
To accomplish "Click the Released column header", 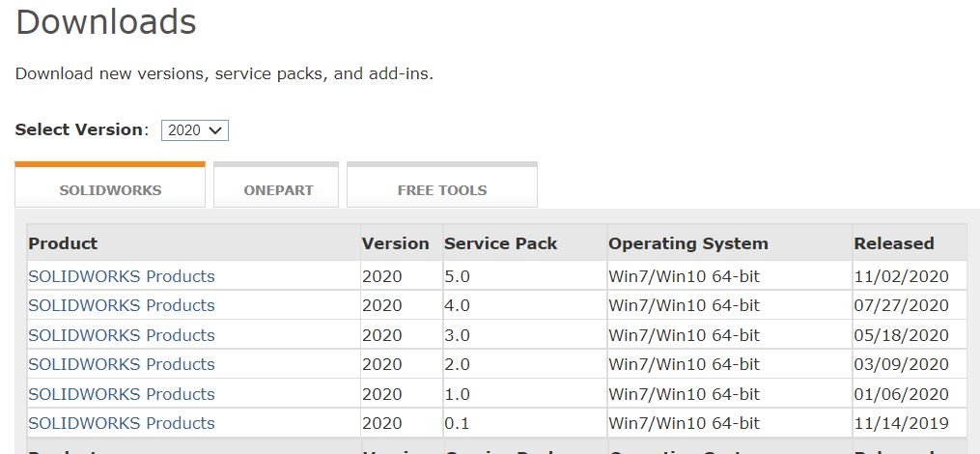I will coord(894,243).
